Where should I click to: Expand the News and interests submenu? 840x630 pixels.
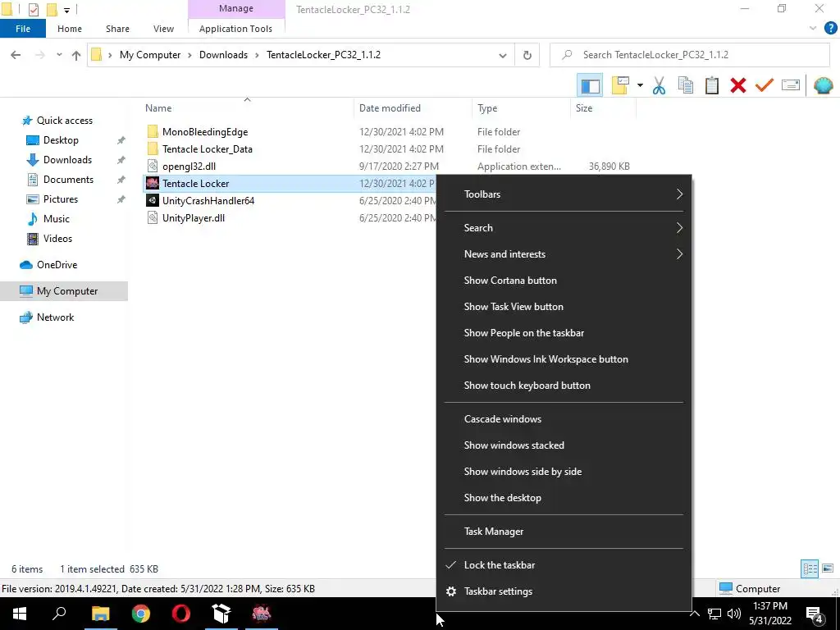tap(564, 254)
